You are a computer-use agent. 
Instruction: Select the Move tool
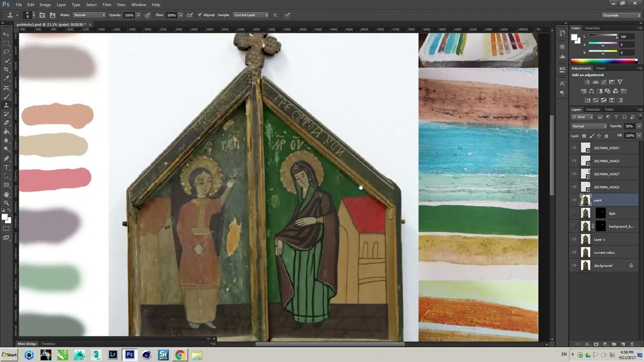(x=7, y=34)
